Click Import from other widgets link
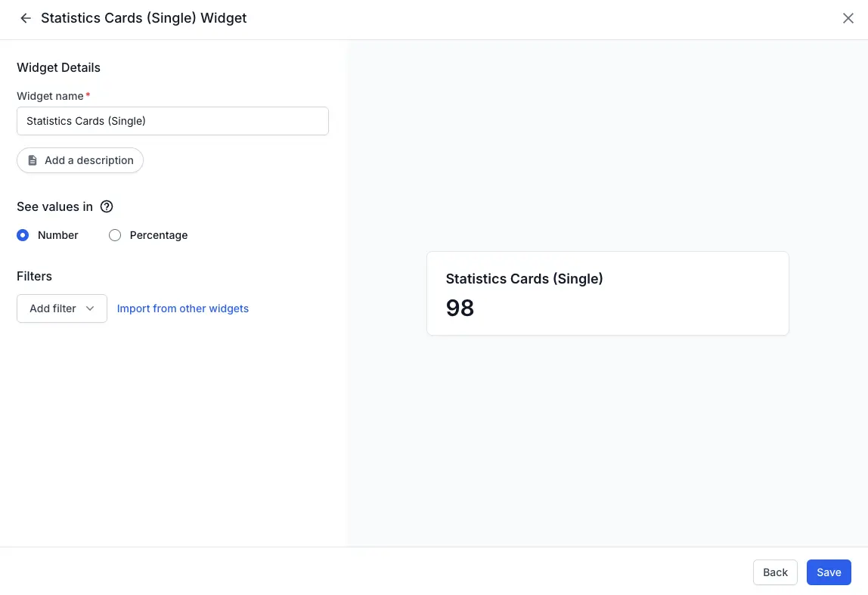 coord(183,308)
